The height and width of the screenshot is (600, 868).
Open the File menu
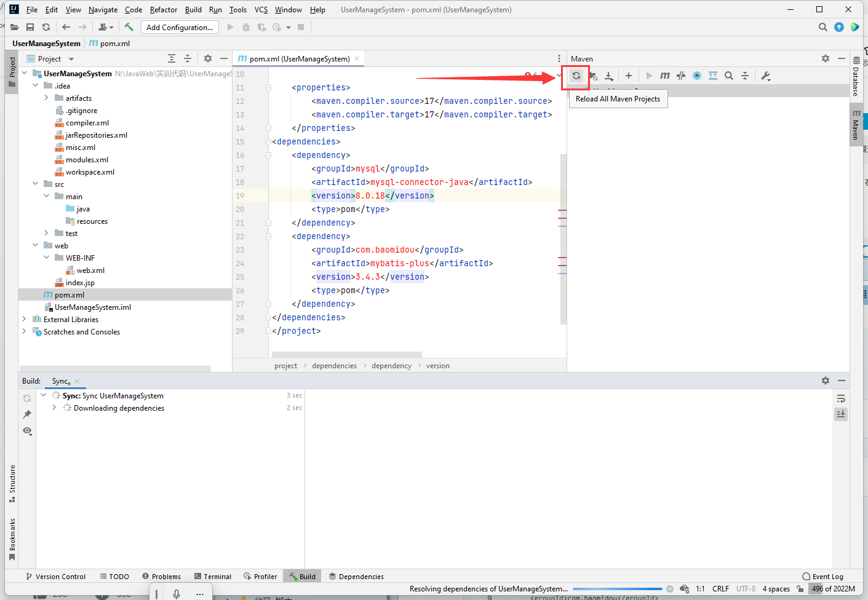click(x=32, y=10)
